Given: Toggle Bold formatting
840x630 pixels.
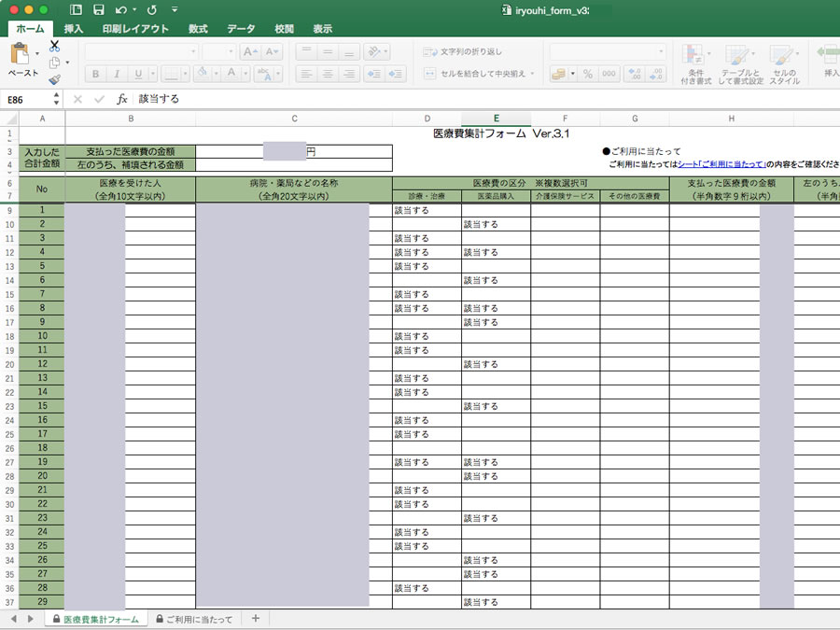Looking at the screenshot, I should click(95, 74).
